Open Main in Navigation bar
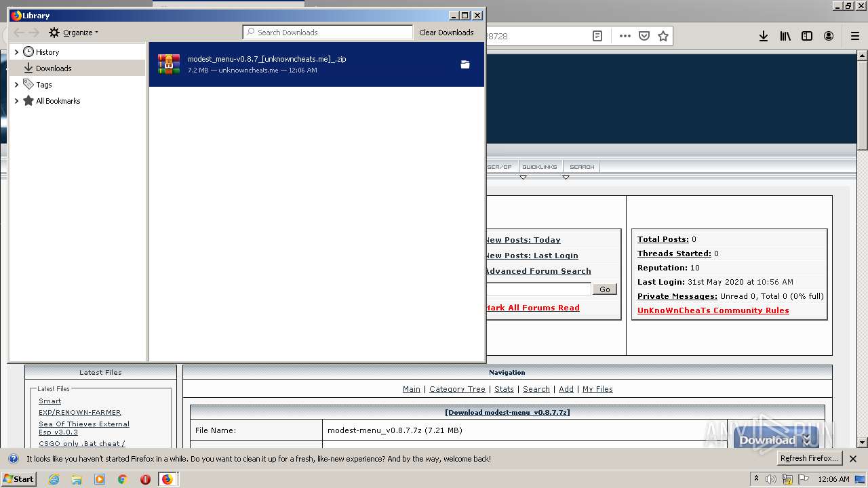 [412, 389]
